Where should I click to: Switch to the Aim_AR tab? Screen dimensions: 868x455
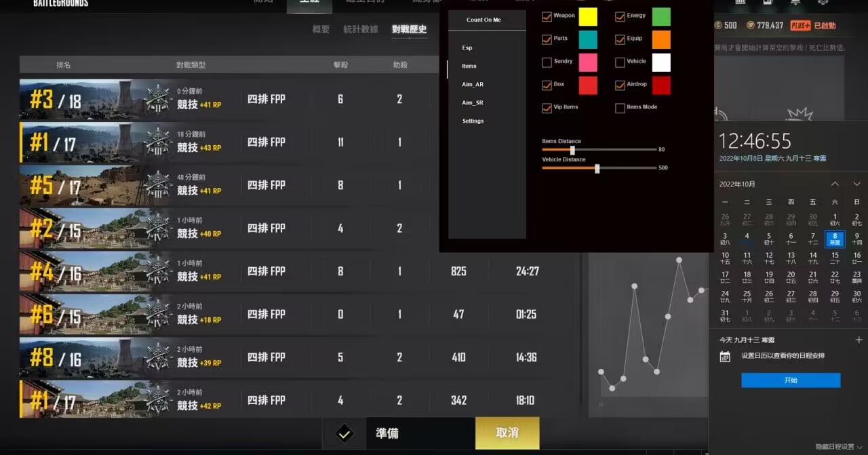[473, 85]
